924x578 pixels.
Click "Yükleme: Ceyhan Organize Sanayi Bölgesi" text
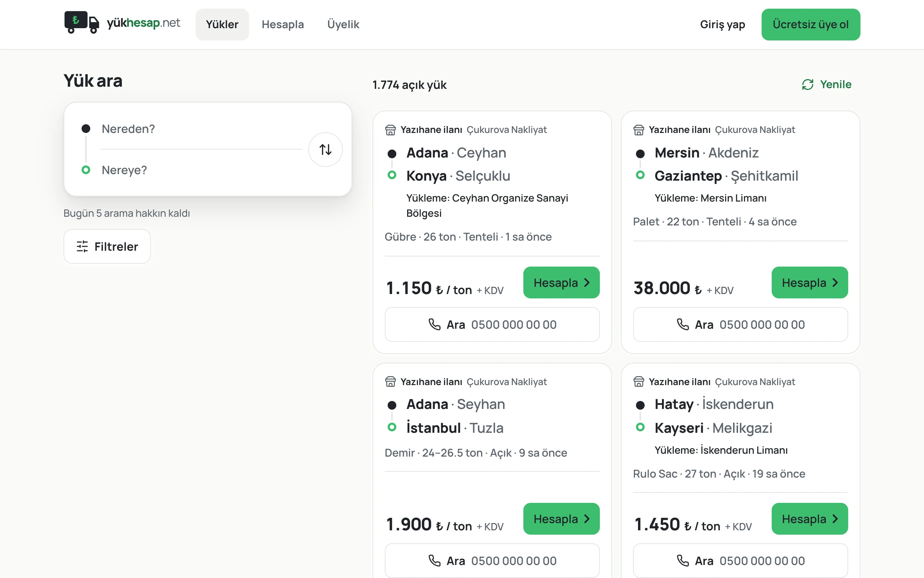click(x=487, y=206)
